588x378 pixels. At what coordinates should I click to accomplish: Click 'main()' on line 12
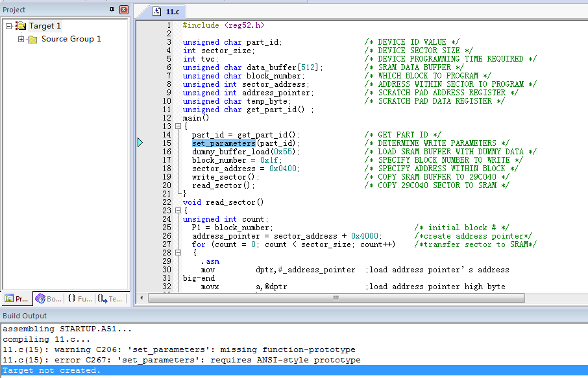tap(196, 118)
